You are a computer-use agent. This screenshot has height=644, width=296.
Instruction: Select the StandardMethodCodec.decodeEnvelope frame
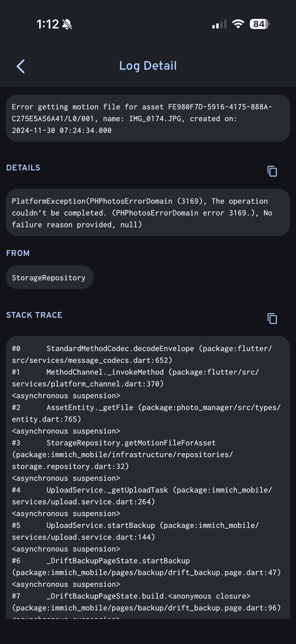tap(142, 354)
